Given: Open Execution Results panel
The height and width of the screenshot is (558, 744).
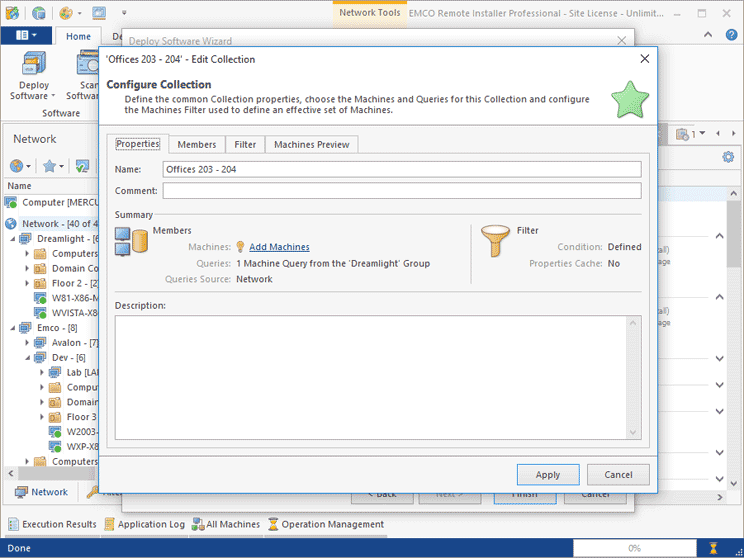Looking at the screenshot, I should [52, 524].
